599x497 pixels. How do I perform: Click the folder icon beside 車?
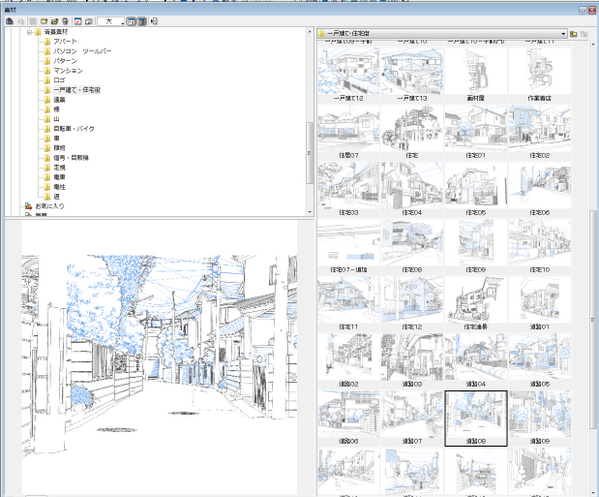click(x=47, y=138)
